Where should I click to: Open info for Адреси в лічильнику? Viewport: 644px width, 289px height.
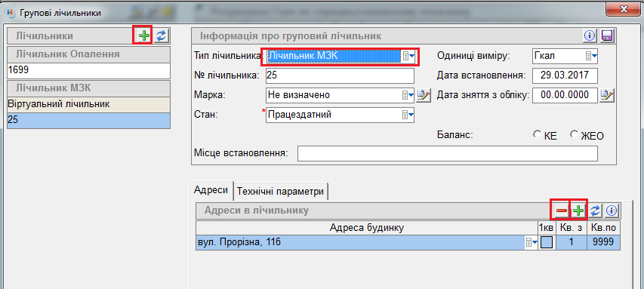[612, 211]
